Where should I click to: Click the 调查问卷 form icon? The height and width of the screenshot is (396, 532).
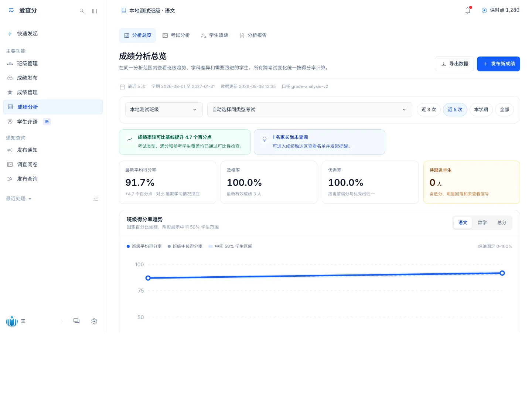(x=10, y=164)
